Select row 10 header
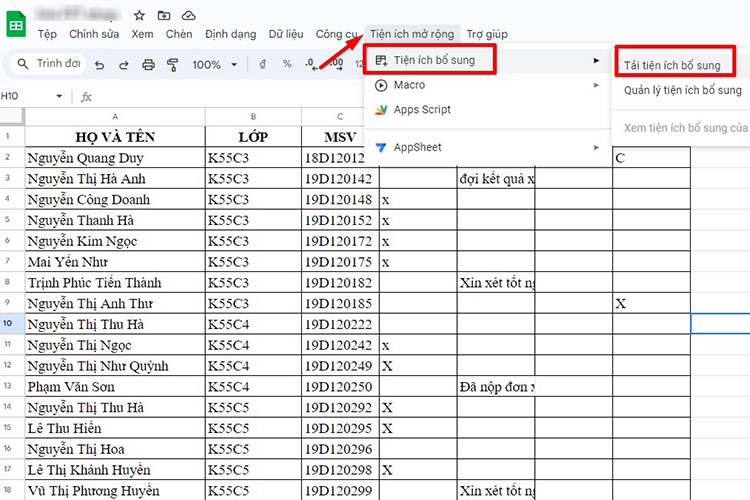The image size is (750, 500). point(11,323)
